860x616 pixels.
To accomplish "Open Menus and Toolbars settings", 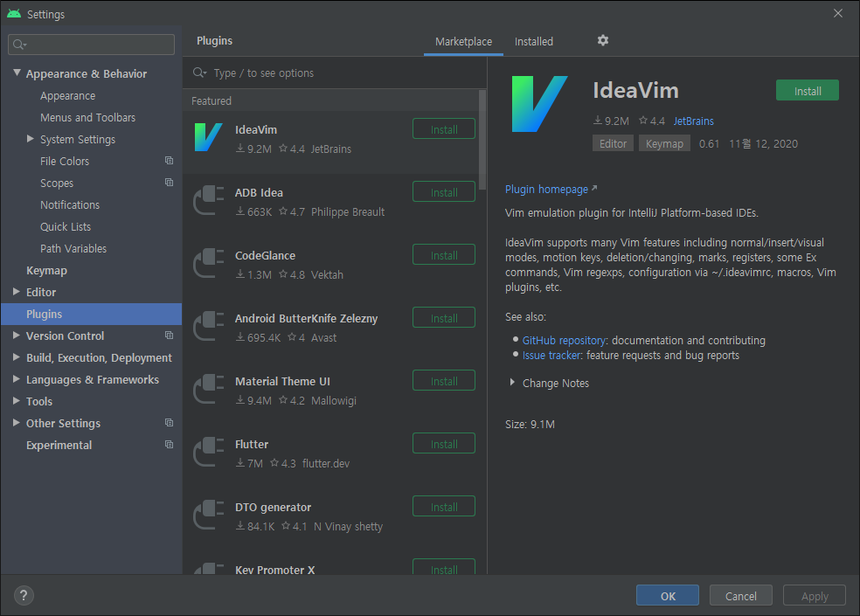I will pyautogui.click(x=87, y=117).
